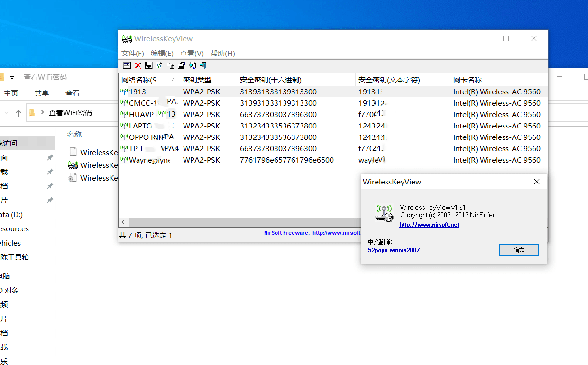Click the WirelessKeyView icon in main title bar
588x365 pixels.
click(127, 39)
